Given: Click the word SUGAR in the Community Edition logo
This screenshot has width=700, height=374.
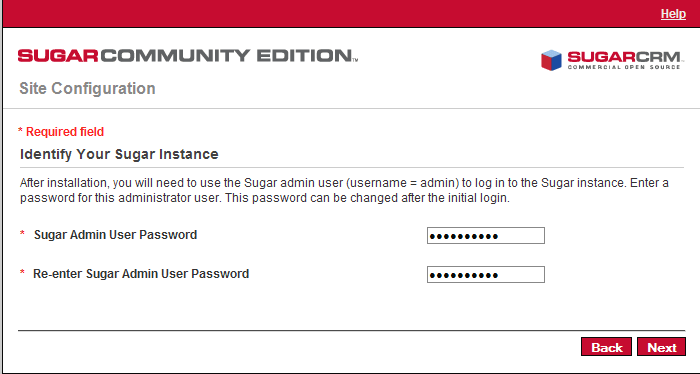Looking at the screenshot, I should pyautogui.click(x=58, y=56).
